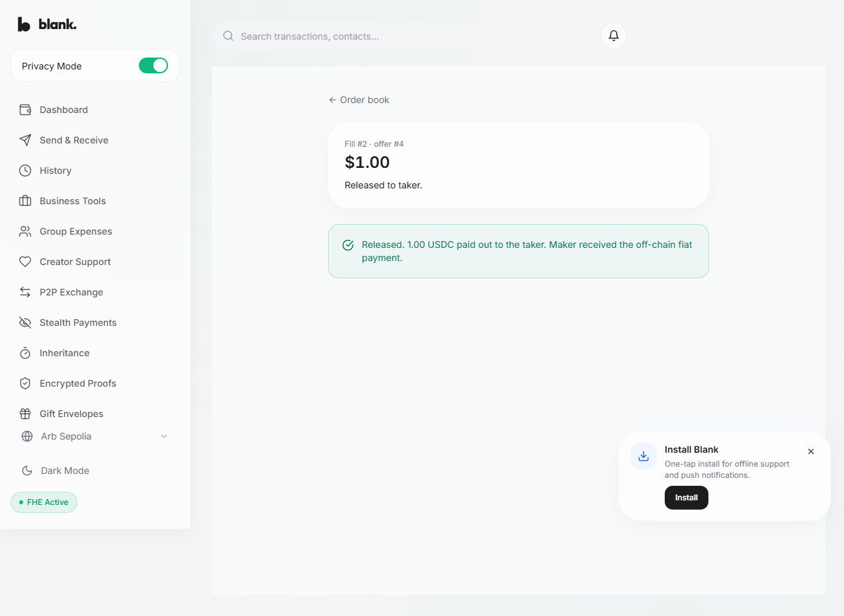Open Group Expenses

pos(95,231)
